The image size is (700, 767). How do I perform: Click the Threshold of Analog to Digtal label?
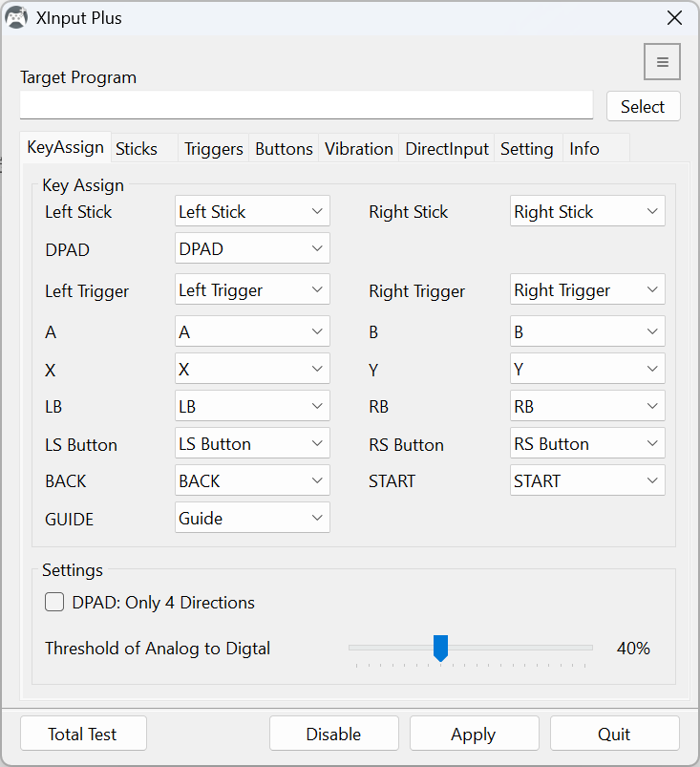pyautogui.click(x=158, y=649)
